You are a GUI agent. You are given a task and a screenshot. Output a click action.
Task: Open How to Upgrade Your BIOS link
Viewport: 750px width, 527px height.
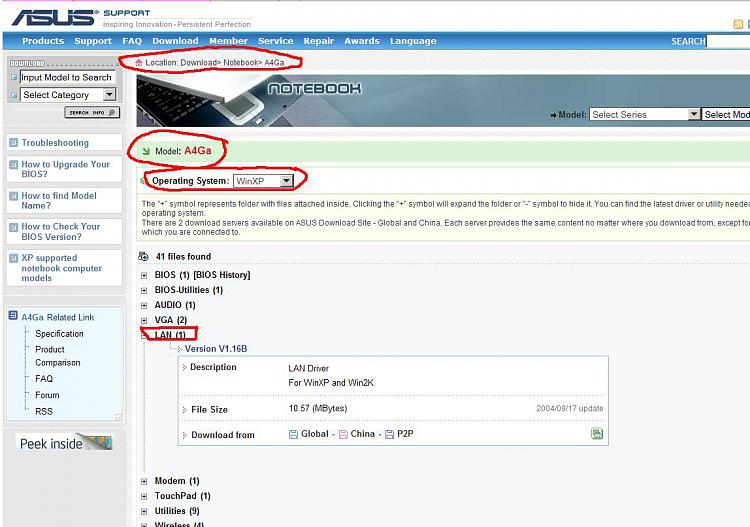pos(65,169)
